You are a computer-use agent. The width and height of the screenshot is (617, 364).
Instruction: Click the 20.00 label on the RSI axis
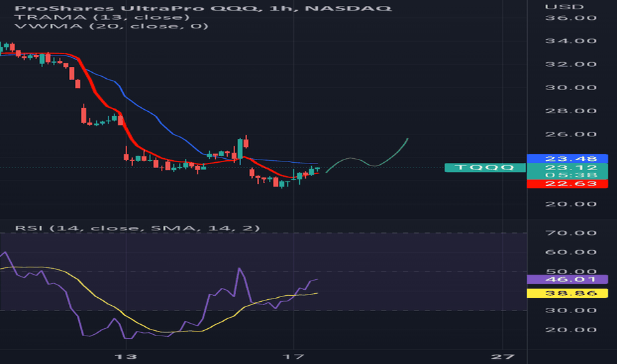coord(571,330)
